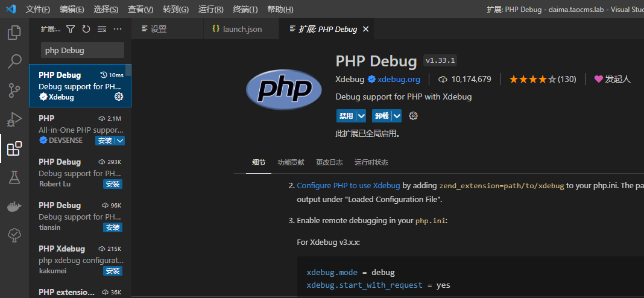644x298 pixels.
Task: Switch to the launch.json editor tab
Action: (x=241, y=29)
